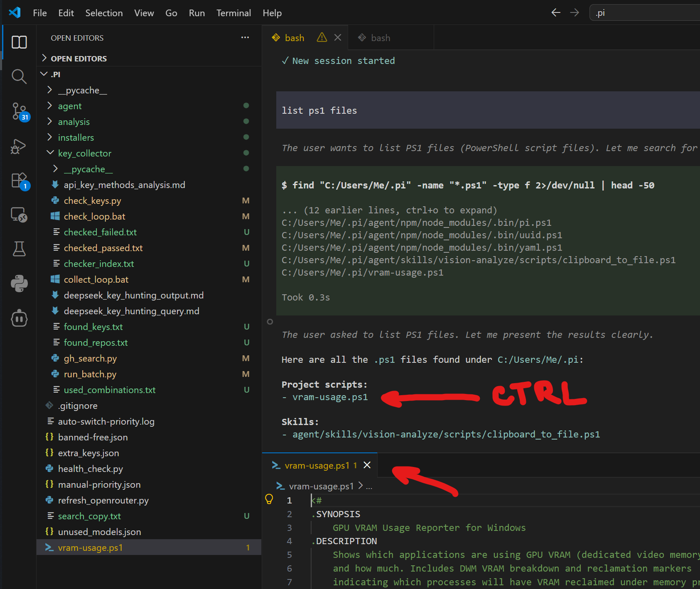Collapse the .PI root folder
The height and width of the screenshot is (589, 700).
pos(149,74)
